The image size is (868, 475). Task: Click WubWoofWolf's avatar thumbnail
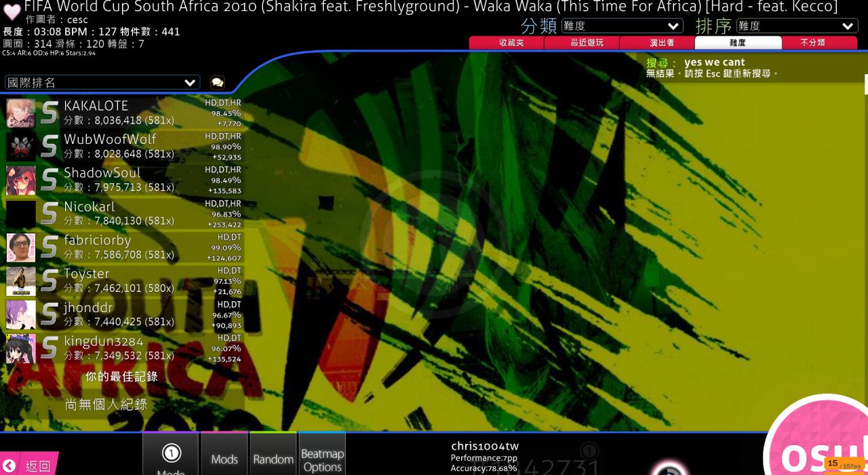click(x=21, y=147)
